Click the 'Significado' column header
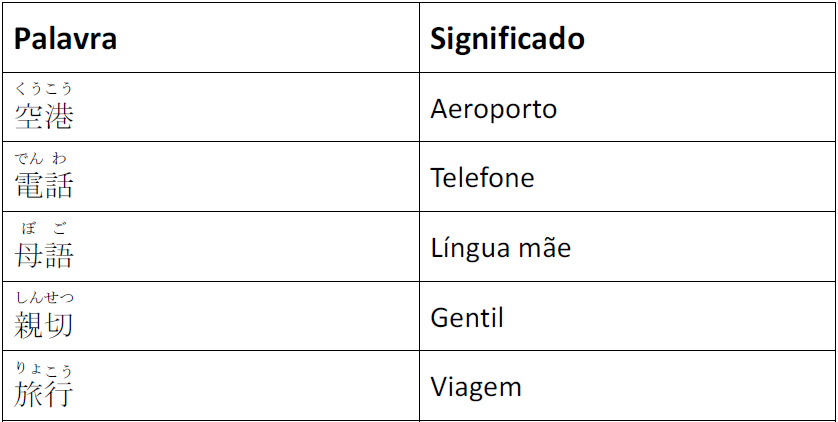Viewport: 838px width, 422px height. 507,40
